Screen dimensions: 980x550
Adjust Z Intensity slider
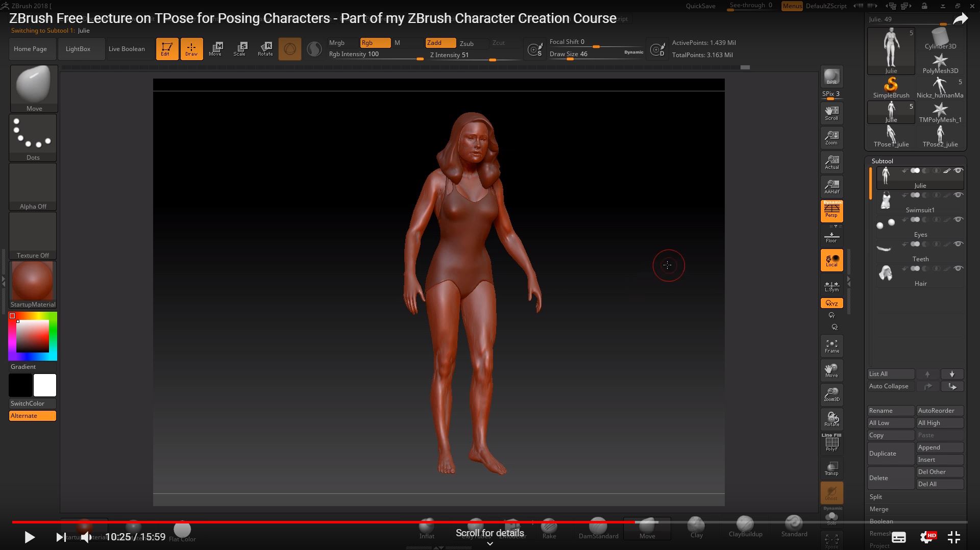[475, 56]
